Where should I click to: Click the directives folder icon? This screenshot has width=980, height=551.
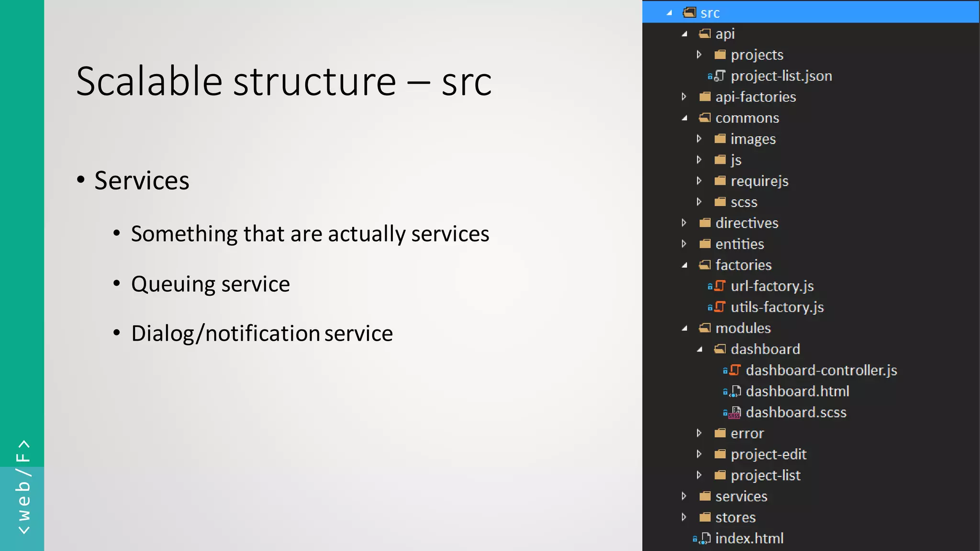tap(705, 223)
